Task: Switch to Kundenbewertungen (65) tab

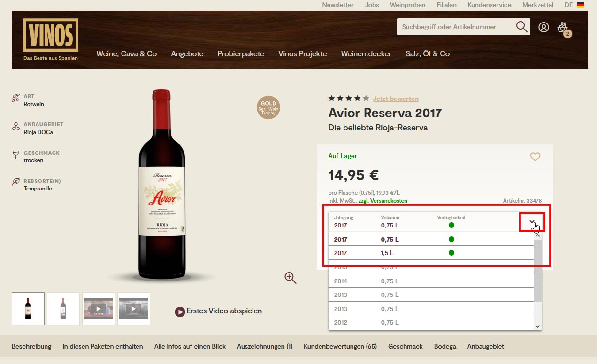Action: [340, 346]
